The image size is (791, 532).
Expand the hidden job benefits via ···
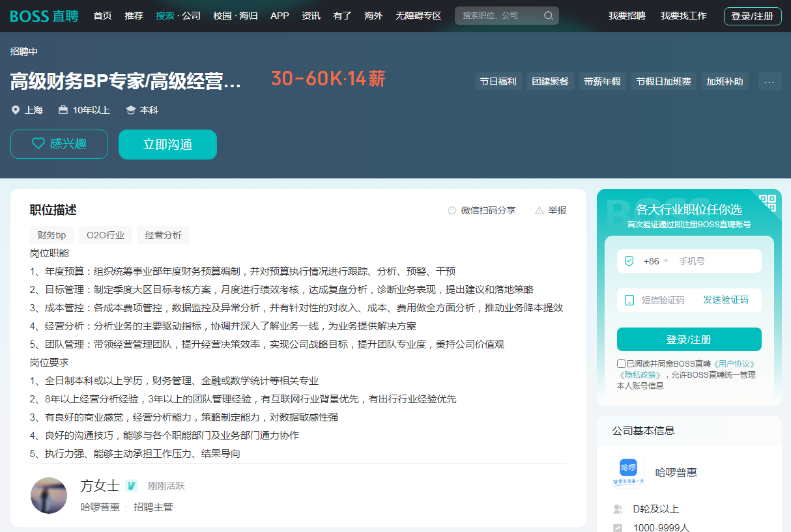tap(769, 81)
